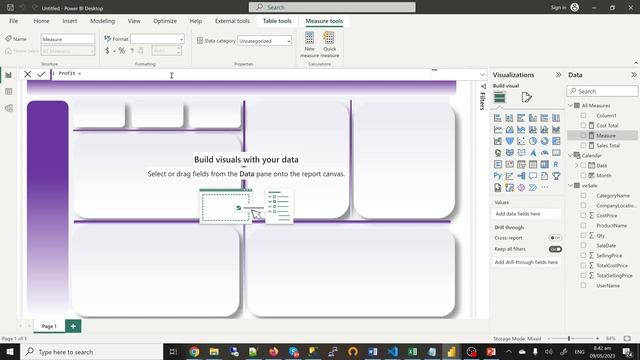This screenshot has width=640, height=360.
Task: Select the Azure map visual
Action: [x=533, y=153]
